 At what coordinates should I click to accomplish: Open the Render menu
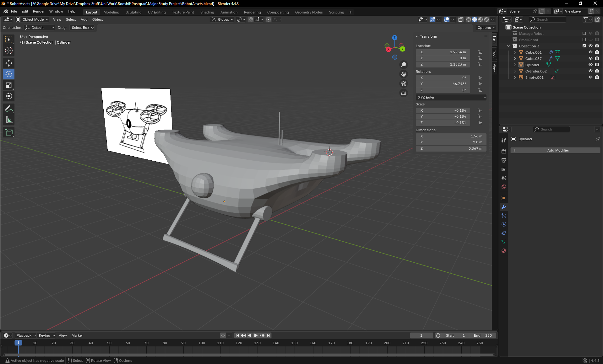39,11
